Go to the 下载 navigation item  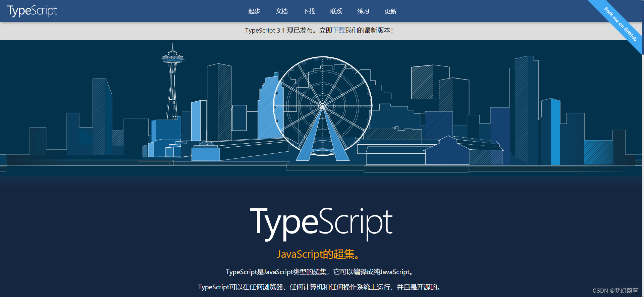309,11
